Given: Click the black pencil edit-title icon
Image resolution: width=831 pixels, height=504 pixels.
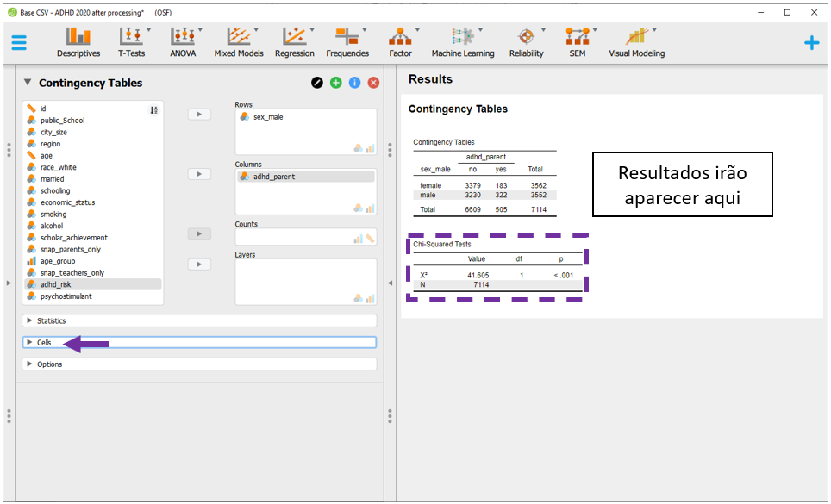Looking at the screenshot, I should tap(317, 83).
